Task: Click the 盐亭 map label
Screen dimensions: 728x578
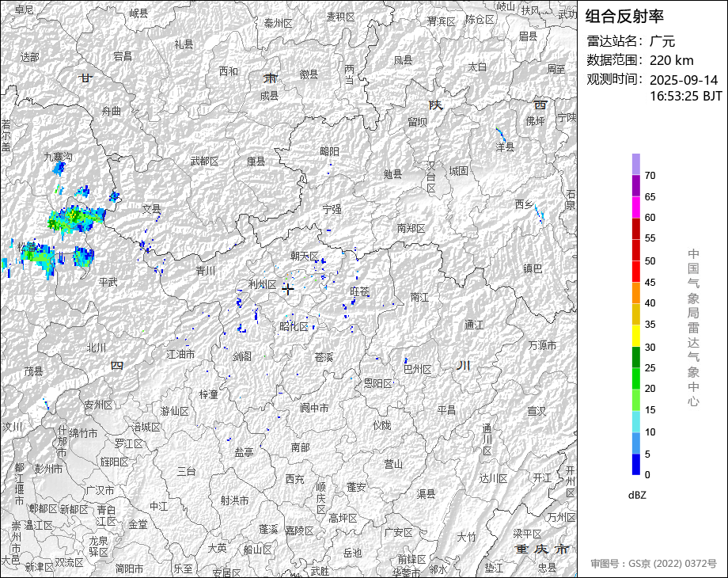Action: click(x=244, y=452)
